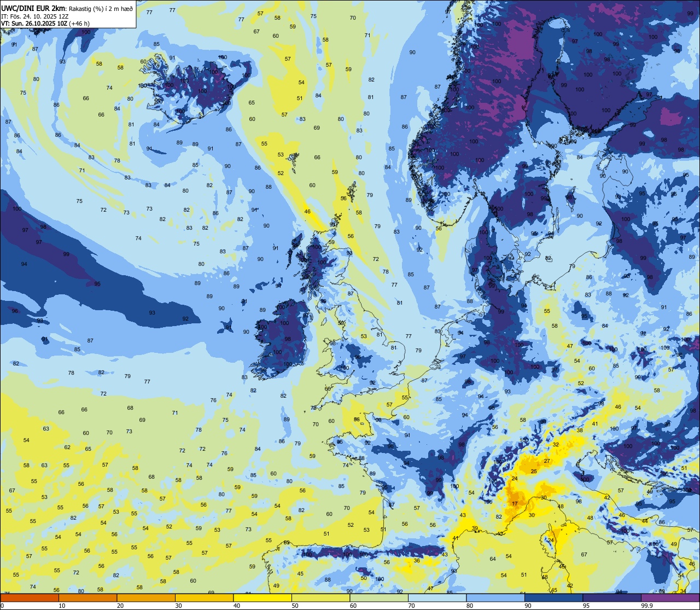Click the '95' legend scale label
This screenshot has width=700, height=610.
click(586, 606)
